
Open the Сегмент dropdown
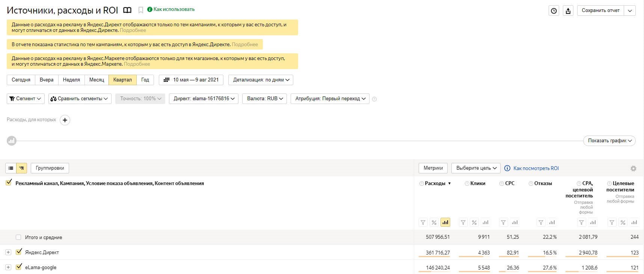coord(26,99)
